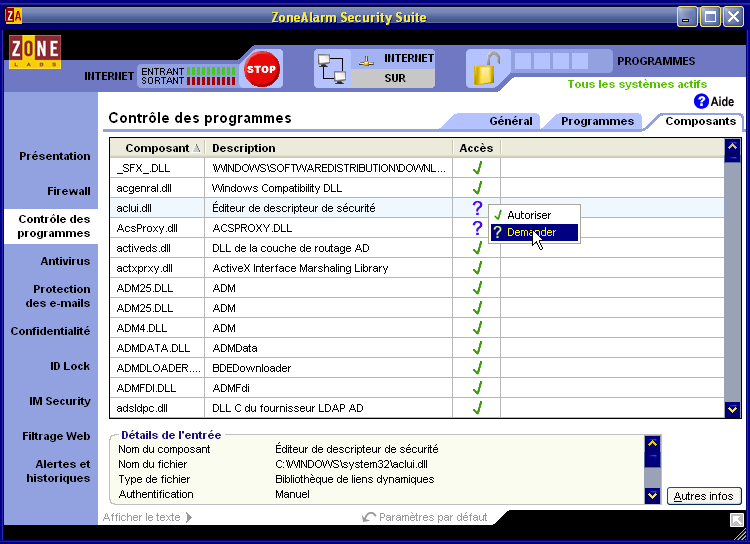Click the red STOP button
The height and width of the screenshot is (544, 750).
click(261, 69)
